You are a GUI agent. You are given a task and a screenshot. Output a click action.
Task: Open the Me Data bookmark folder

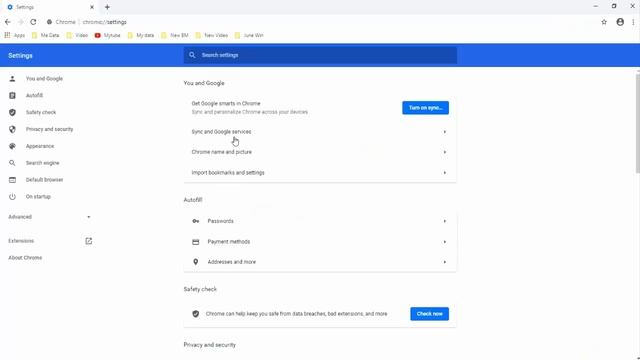pos(46,36)
